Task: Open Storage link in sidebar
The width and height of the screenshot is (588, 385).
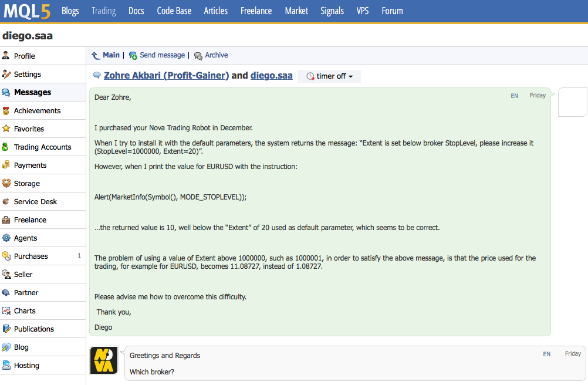Action: click(x=26, y=183)
